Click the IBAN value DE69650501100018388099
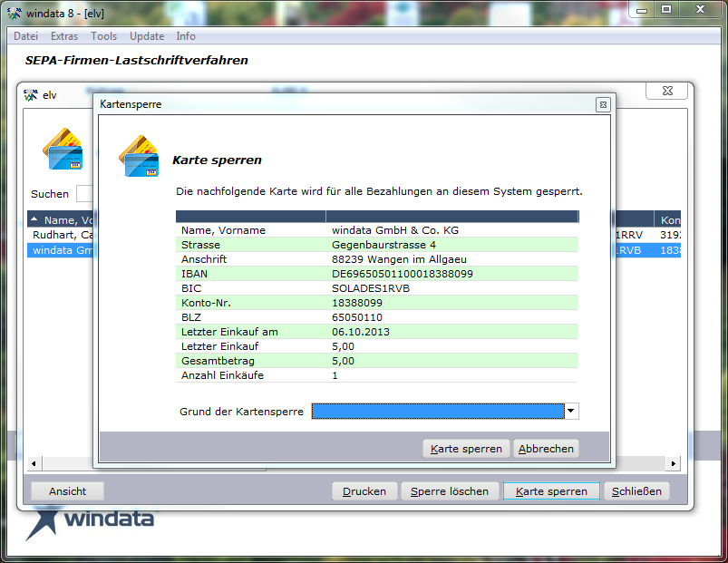This screenshot has width=728, height=563. pos(402,274)
